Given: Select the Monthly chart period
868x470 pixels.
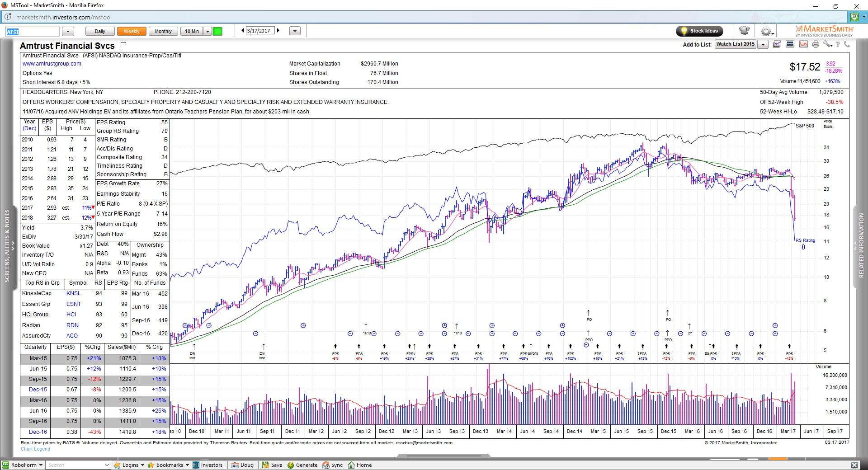Looking at the screenshot, I should pyautogui.click(x=163, y=31).
